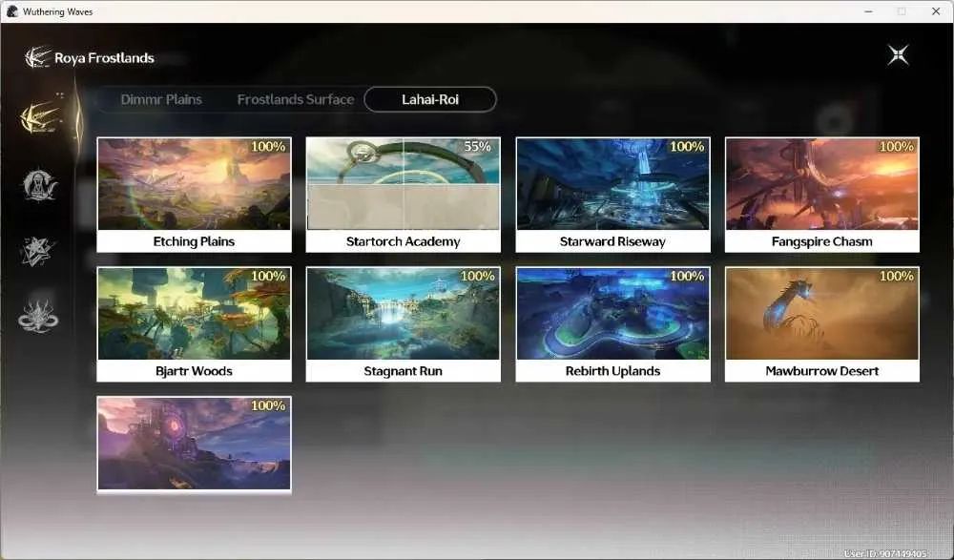Maximize the Wuthering Waves window
954x560 pixels.
click(902, 11)
